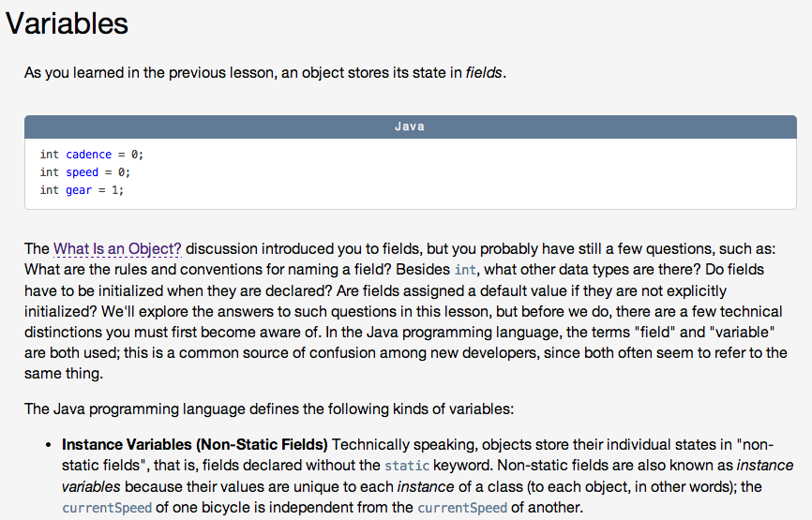
Task: Click the inline "static" keyword
Action: click(407, 466)
